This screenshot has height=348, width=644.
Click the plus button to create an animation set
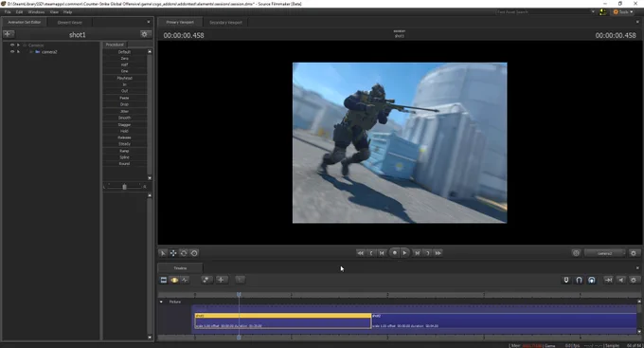tap(9, 34)
